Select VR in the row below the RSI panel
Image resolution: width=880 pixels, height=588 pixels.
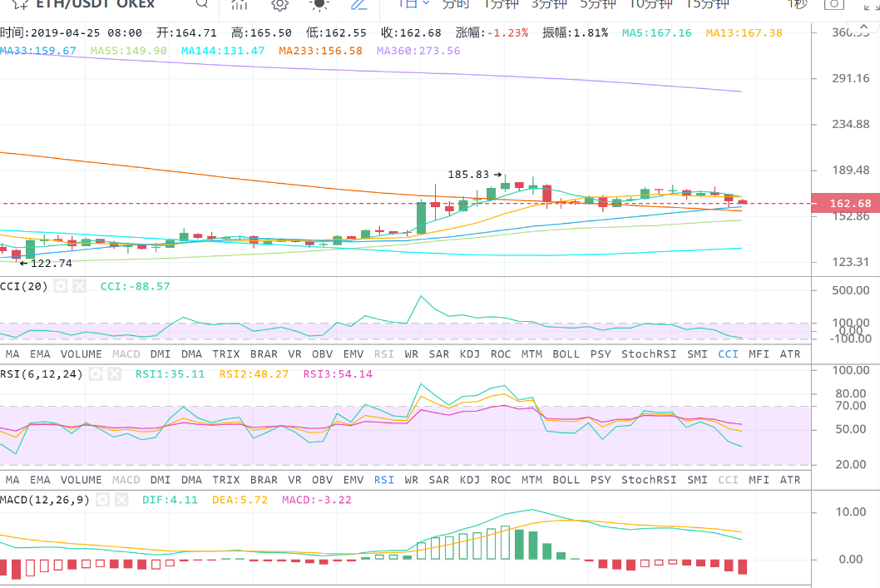click(x=294, y=480)
